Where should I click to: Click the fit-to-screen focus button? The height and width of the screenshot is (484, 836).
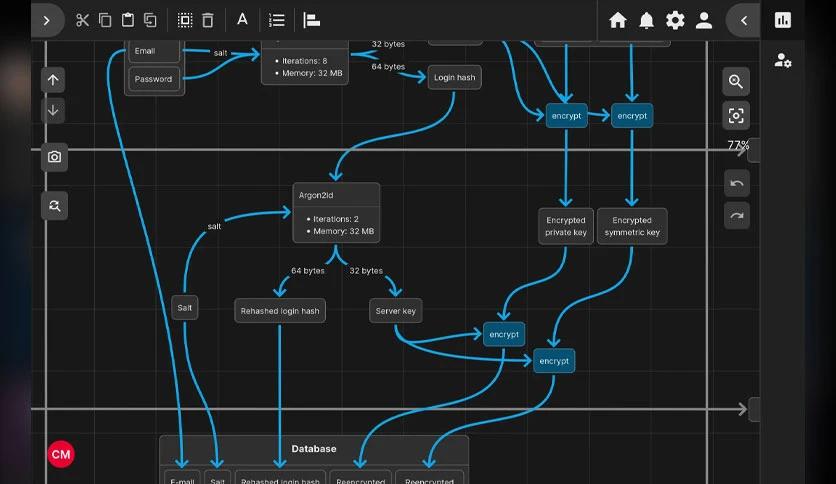pos(736,115)
